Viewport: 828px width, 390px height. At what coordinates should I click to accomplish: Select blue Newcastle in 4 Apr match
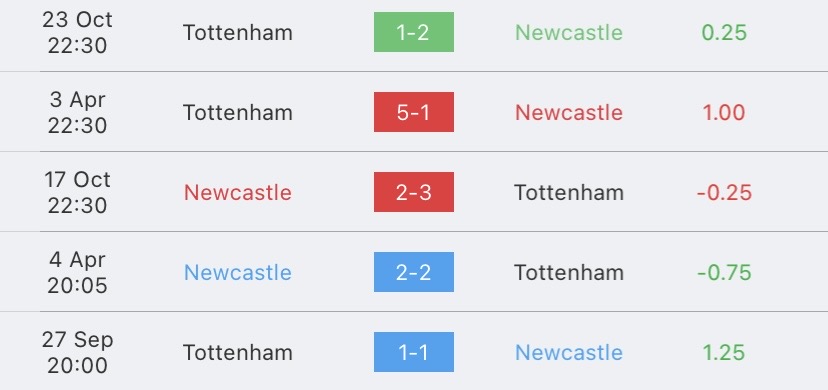pos(238,273)
